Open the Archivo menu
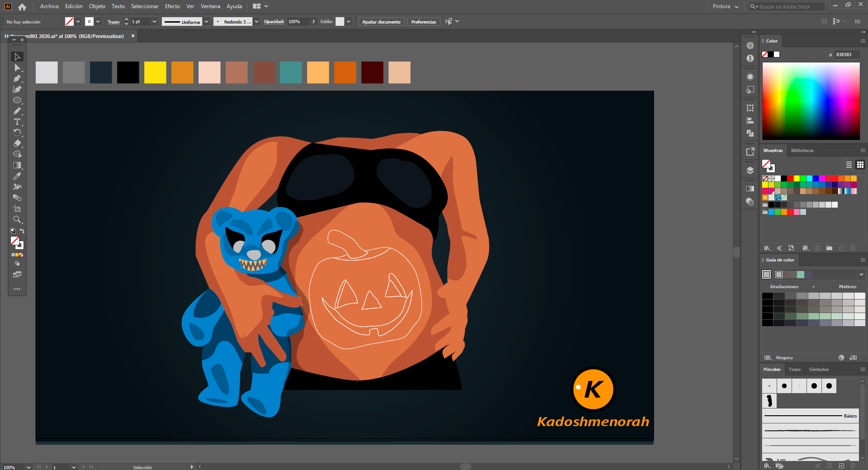Viewport: 868px width, 470px height. [x=49, y=6]
